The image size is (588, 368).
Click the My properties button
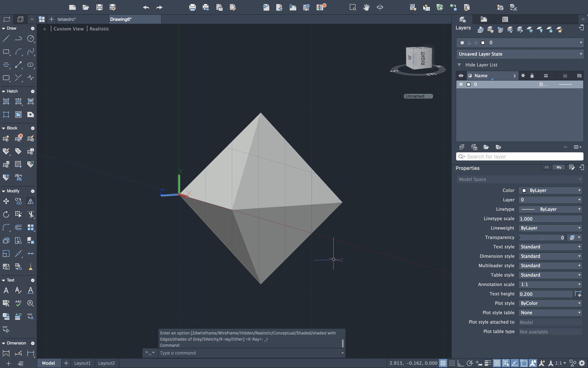[559, 167]
